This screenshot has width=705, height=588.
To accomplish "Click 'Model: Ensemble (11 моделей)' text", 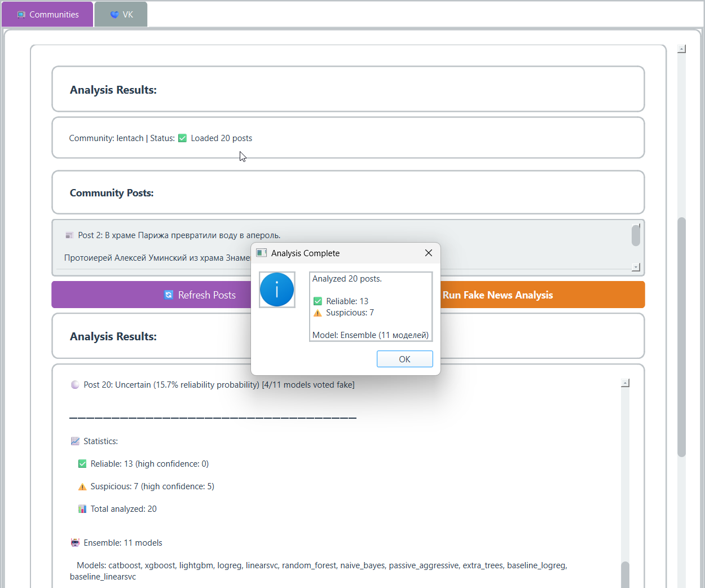I will (371, 335).
